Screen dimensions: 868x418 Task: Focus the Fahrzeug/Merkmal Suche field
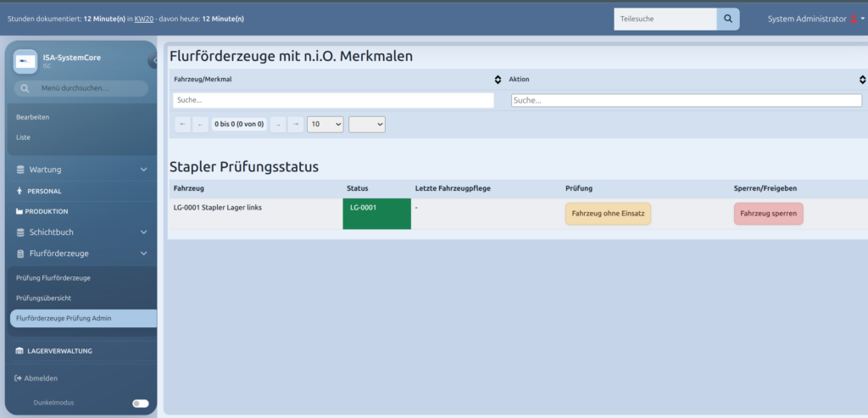pos(333,100)
